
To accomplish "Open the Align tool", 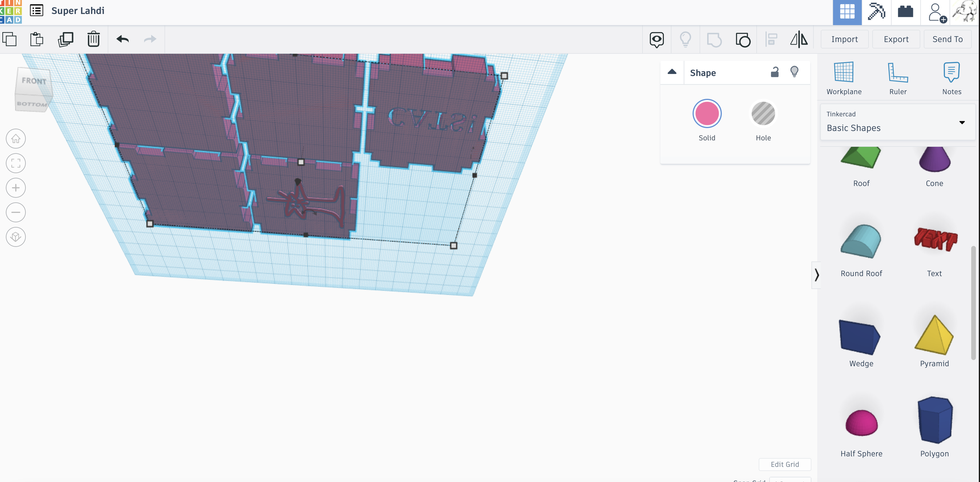I will pos(771,39).
